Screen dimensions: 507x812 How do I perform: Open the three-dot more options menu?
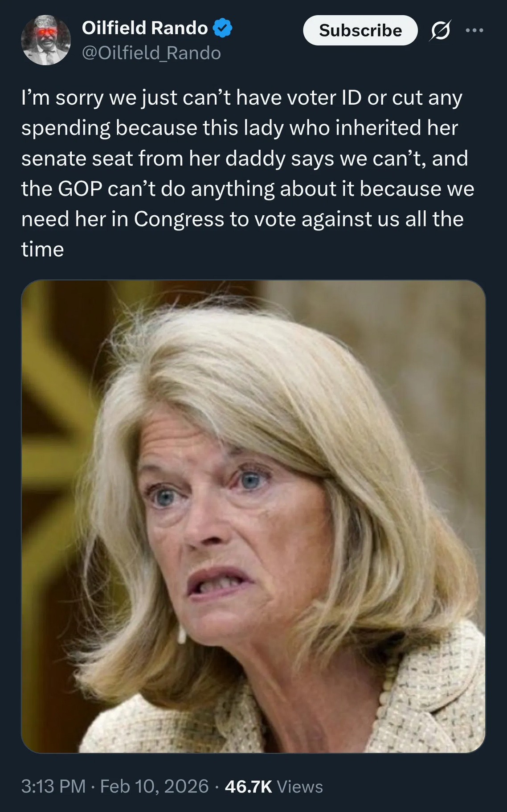474,30
